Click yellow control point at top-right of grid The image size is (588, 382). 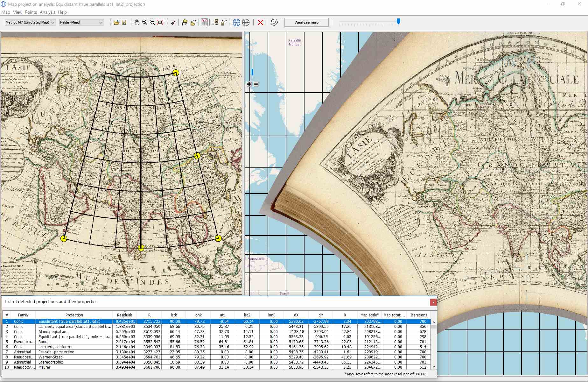[x=176, y=73]
